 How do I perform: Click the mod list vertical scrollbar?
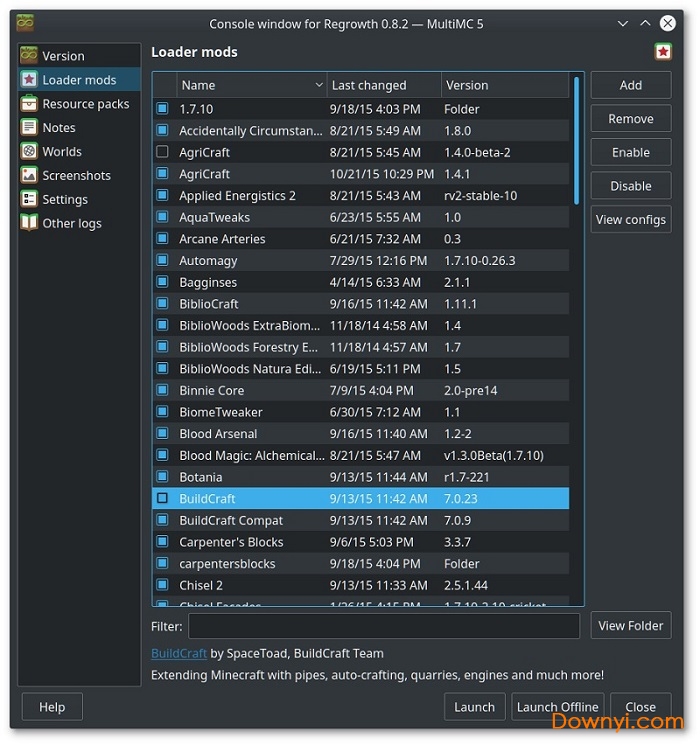[576, 140]
